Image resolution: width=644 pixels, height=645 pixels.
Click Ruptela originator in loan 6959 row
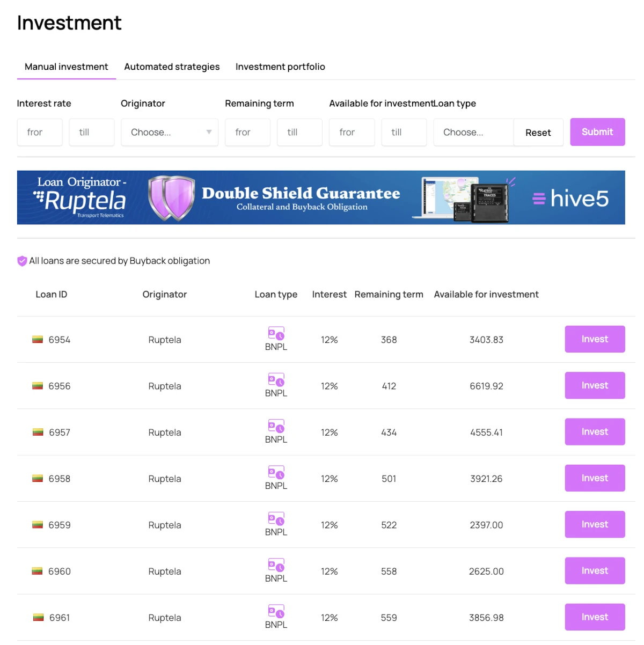[x=165, y=525]
